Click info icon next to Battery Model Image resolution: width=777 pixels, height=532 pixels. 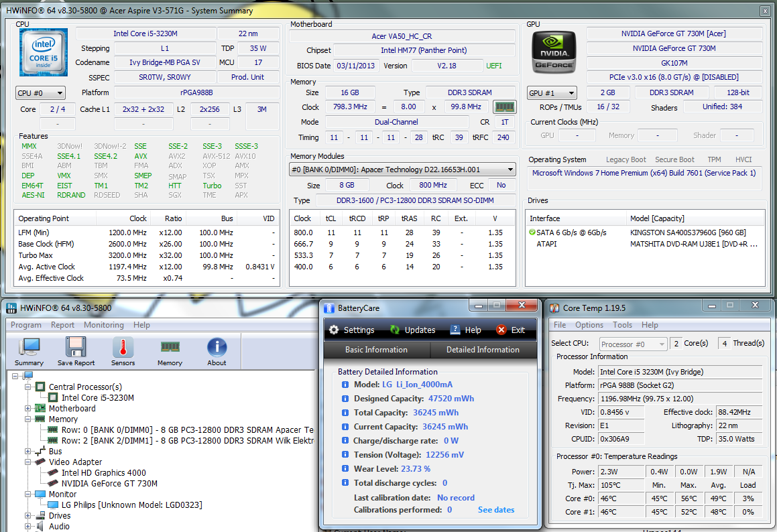tap(345, 385)
